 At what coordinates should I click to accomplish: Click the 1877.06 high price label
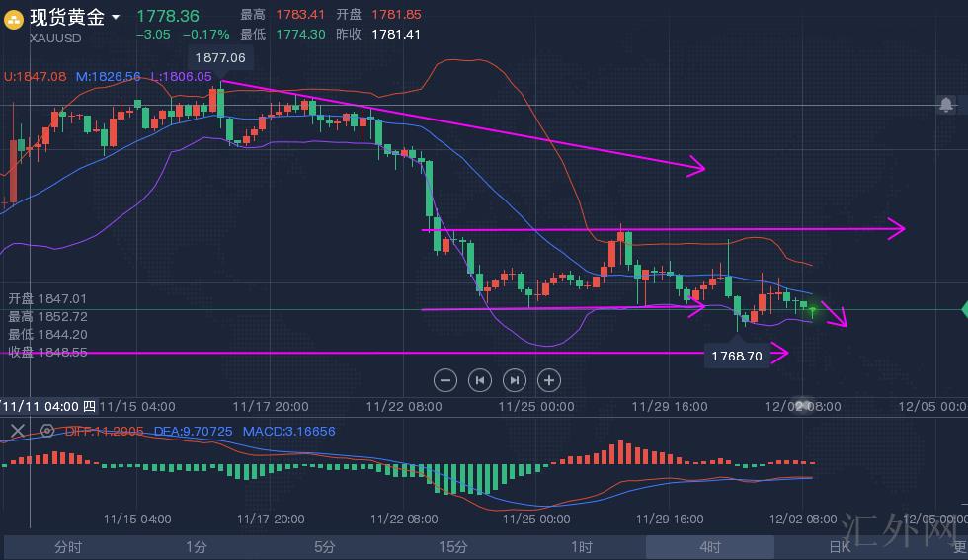(x=220, y=58)
